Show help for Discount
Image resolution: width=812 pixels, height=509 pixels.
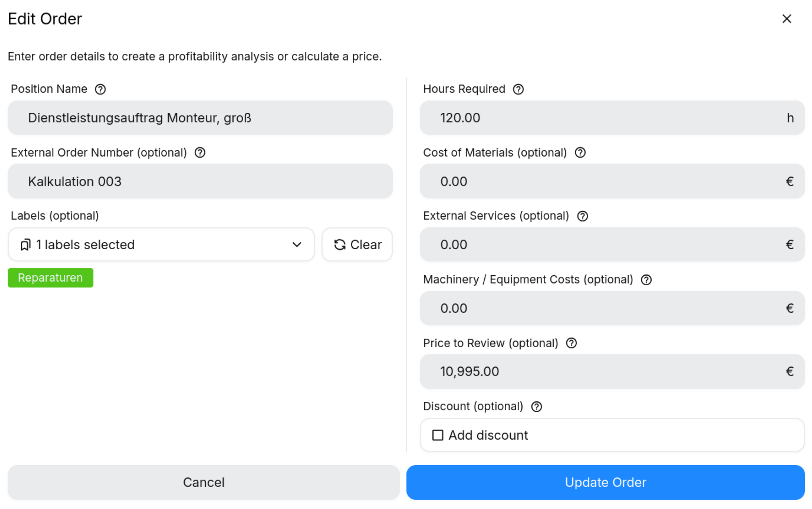tap(537, 406)
